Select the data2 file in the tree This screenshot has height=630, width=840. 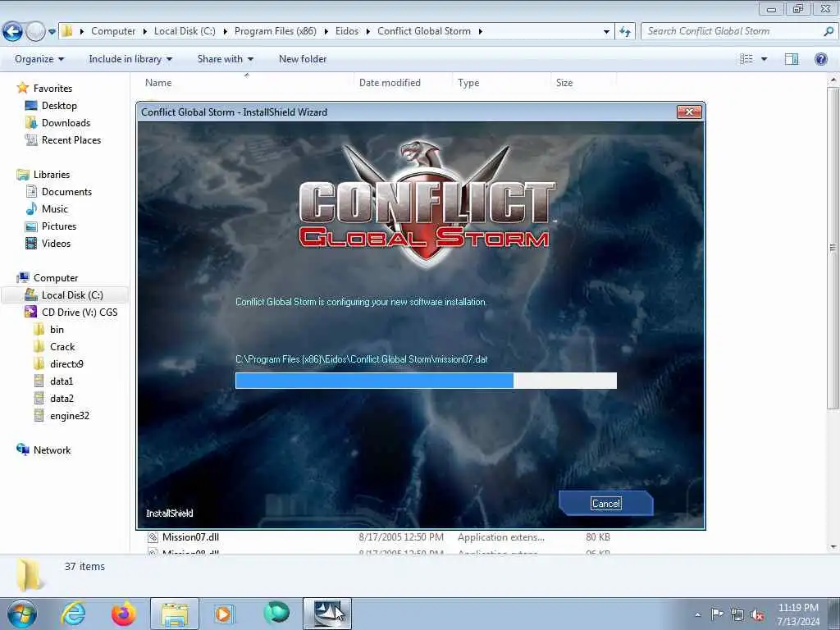pos(62,399)
